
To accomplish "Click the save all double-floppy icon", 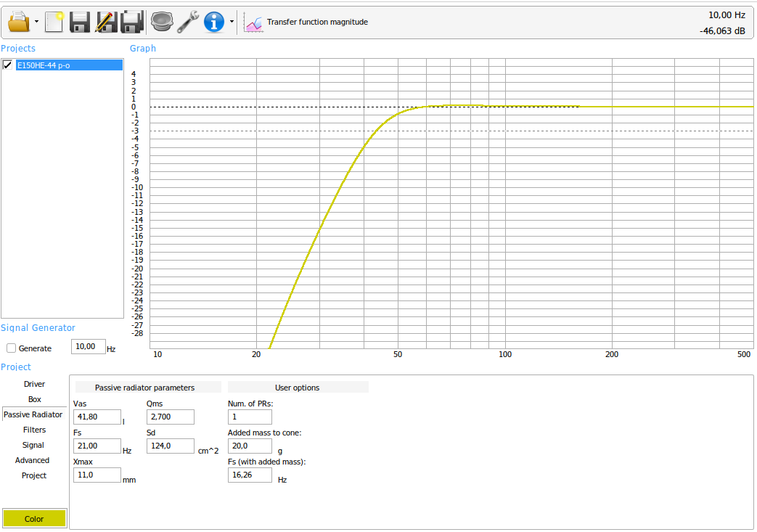I will [131, 22].
